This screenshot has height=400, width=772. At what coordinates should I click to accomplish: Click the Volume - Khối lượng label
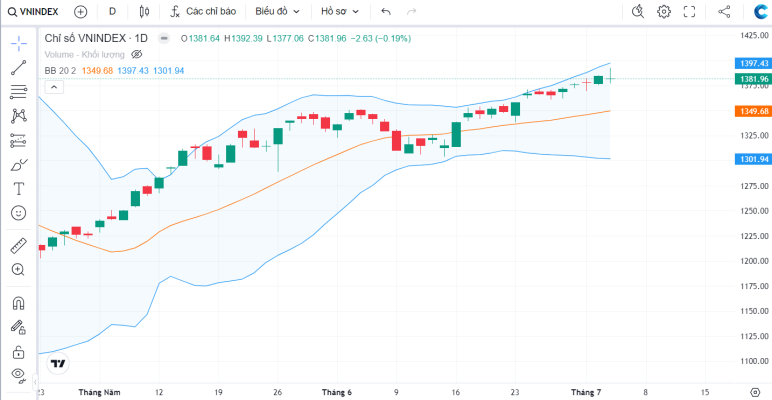[85, 54]
